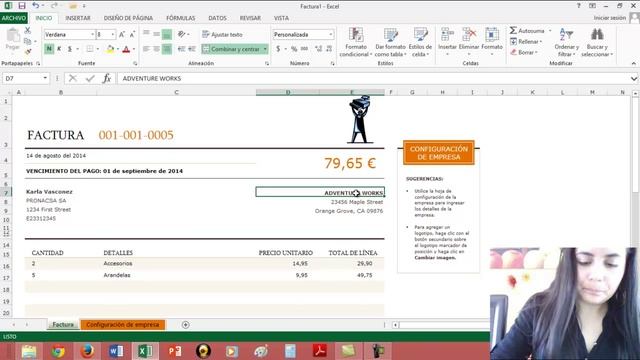
Task: Open Formato cells menu
Action: click(x=492, y=42)
